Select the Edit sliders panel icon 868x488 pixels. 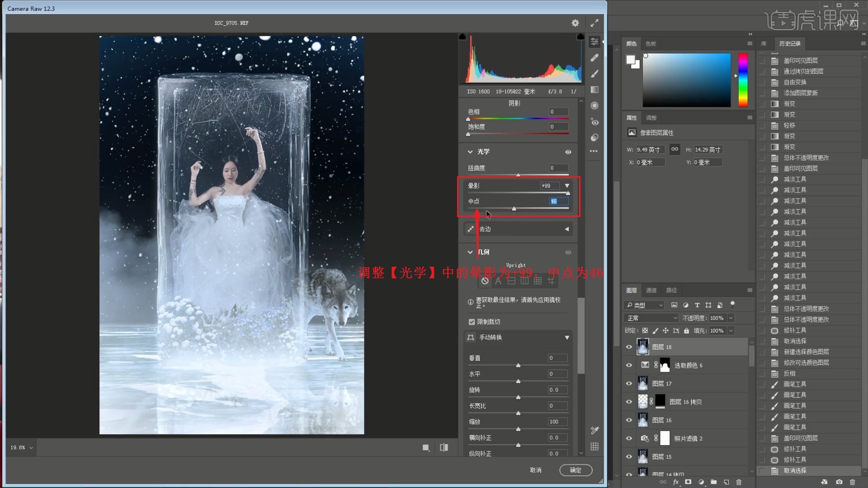[594, 42]
